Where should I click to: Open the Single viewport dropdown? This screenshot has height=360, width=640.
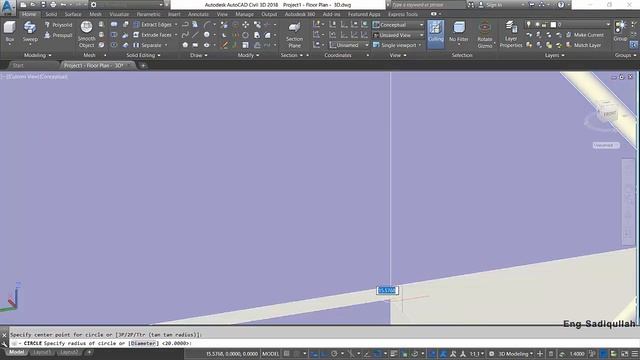pyautogui.click(x=398, y=45)
